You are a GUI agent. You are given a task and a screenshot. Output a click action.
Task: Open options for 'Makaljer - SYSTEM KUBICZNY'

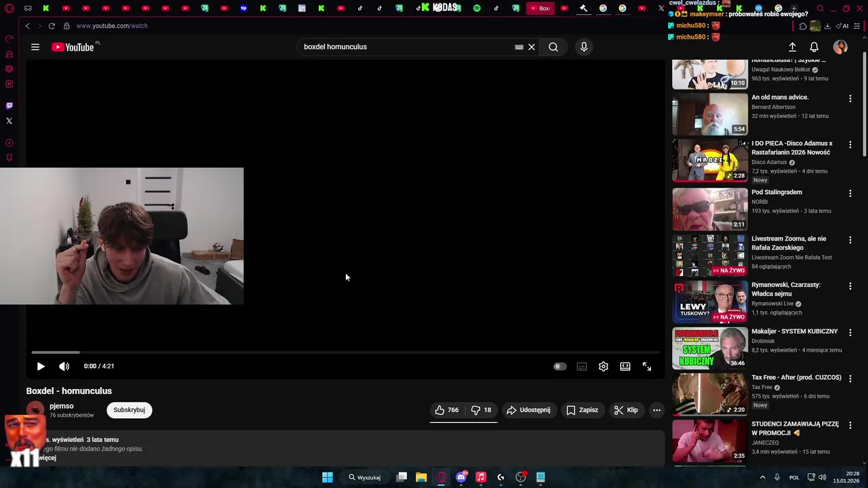(x=850, y=332)
